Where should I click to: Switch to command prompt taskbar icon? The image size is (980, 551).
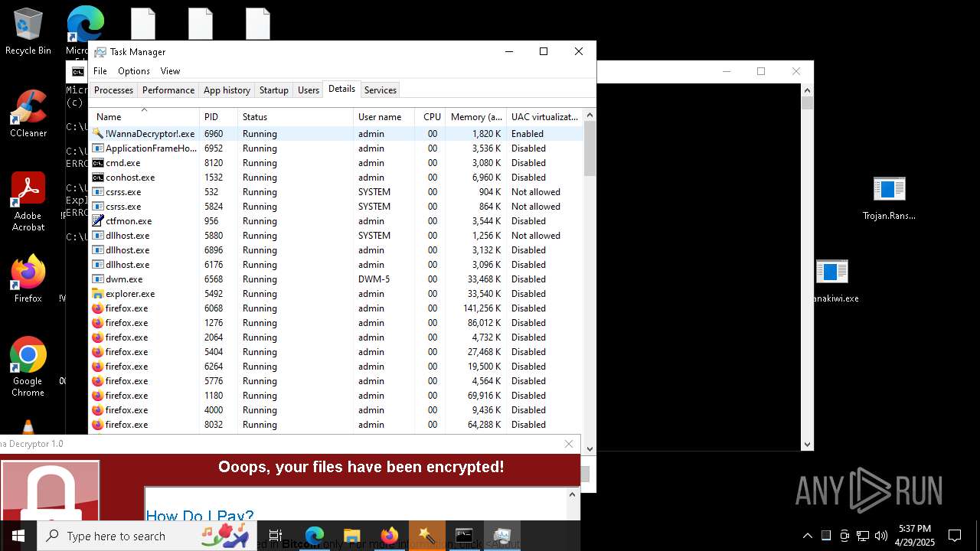coord(464,536)
